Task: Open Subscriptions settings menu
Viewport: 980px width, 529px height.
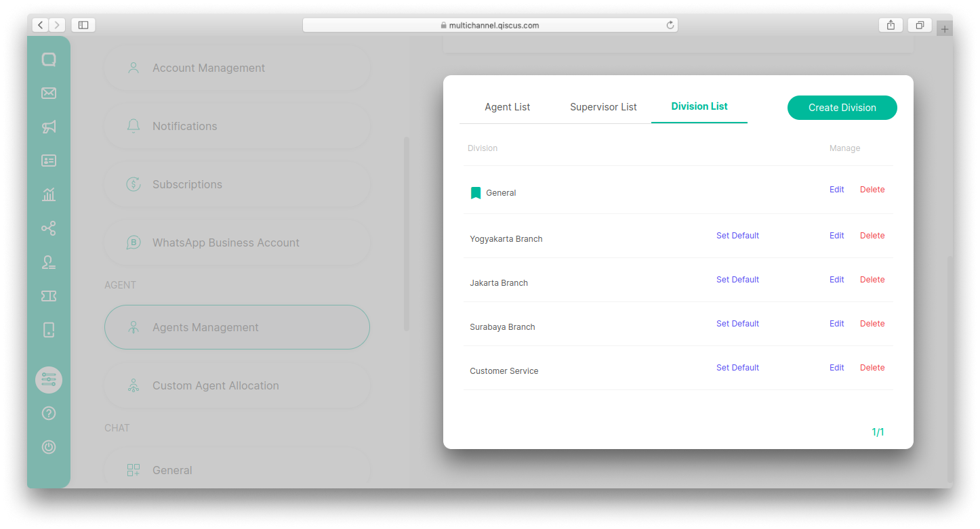Action: [237, 184]
